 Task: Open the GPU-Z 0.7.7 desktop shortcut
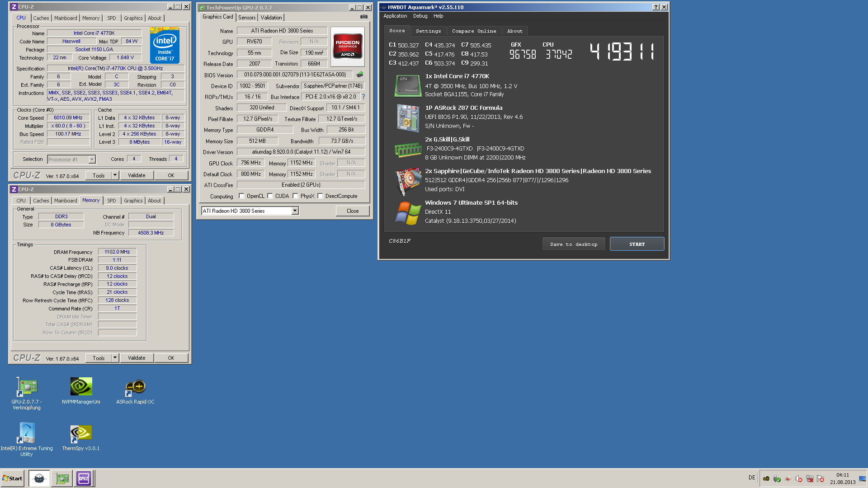(27, 394)
